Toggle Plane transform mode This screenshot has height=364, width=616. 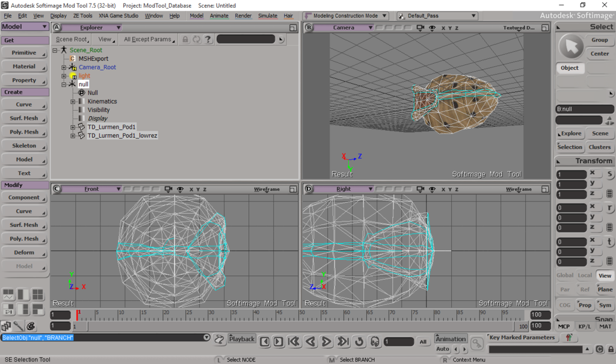point(605,289)
